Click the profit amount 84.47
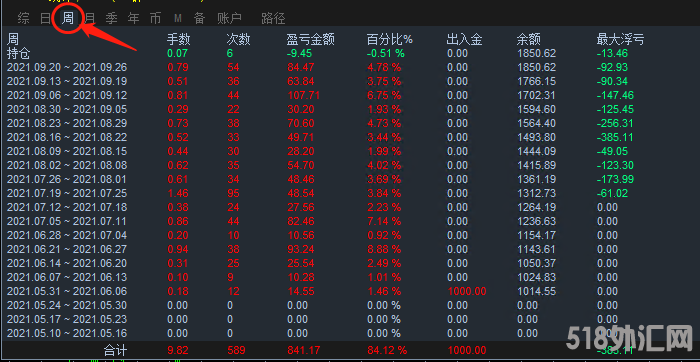The width and height of the screenshot is (700, 362). click(x=300, y=68)
